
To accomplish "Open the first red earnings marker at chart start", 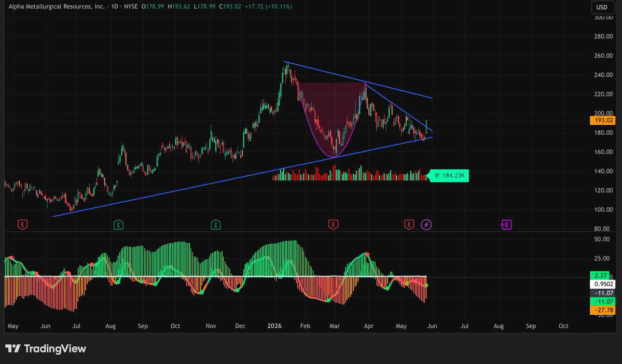I will (22, 225).
